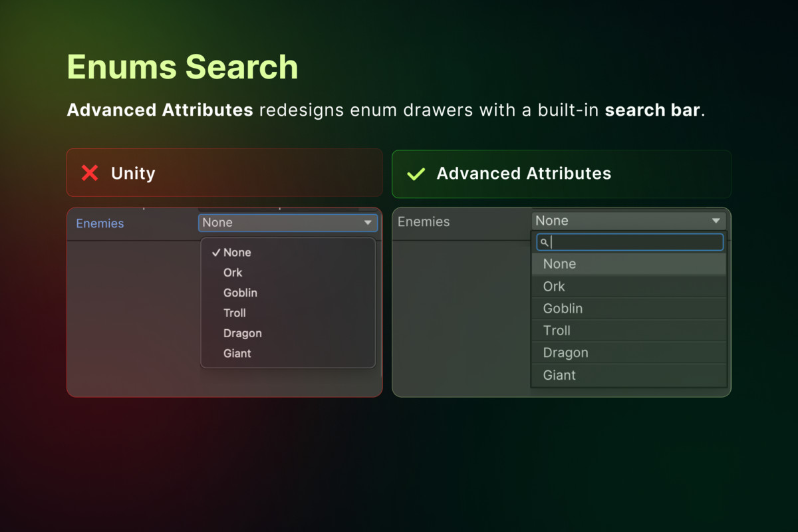Select Ork in Unity dropdown list
The height and width of the screenshot is (532, 798).
[233, 273]
